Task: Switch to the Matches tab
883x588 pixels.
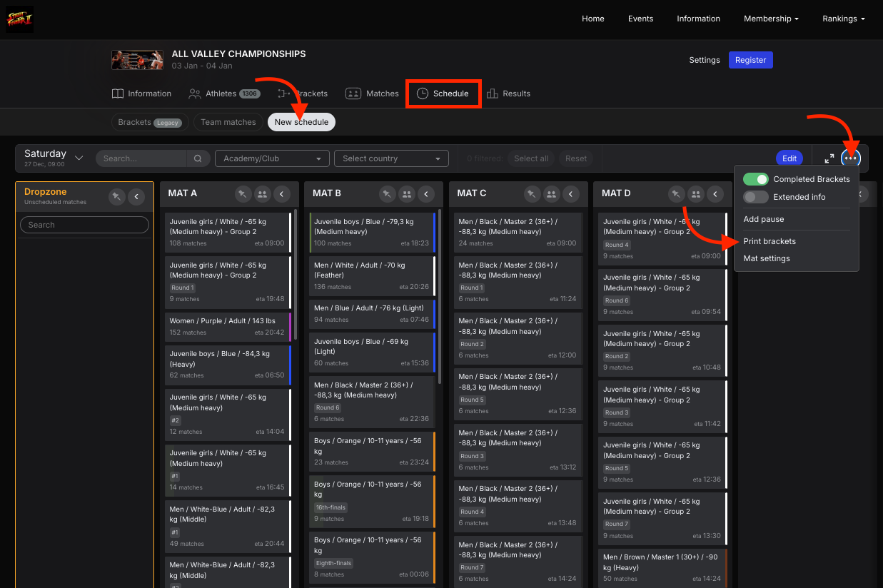Action: [x=372, y=93]
